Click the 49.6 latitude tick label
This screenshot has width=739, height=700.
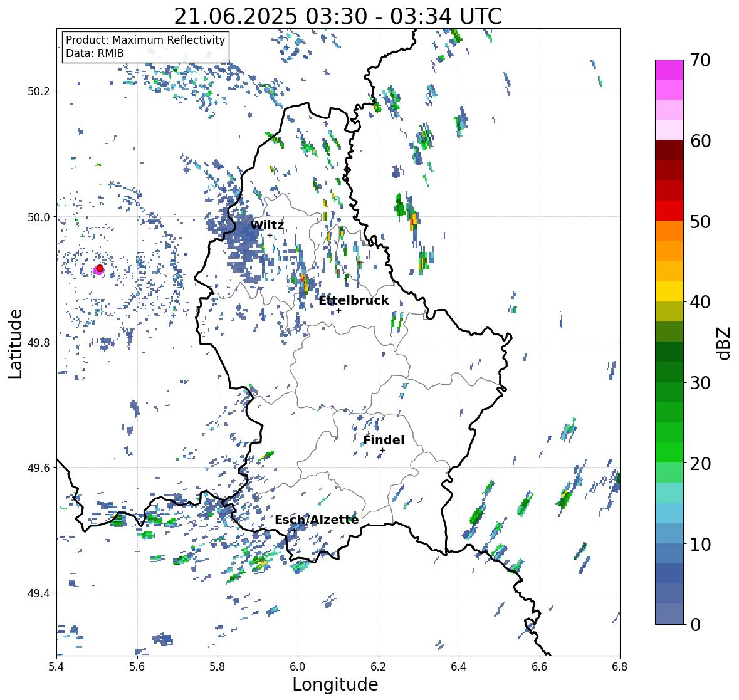click(x=39, y=468)
